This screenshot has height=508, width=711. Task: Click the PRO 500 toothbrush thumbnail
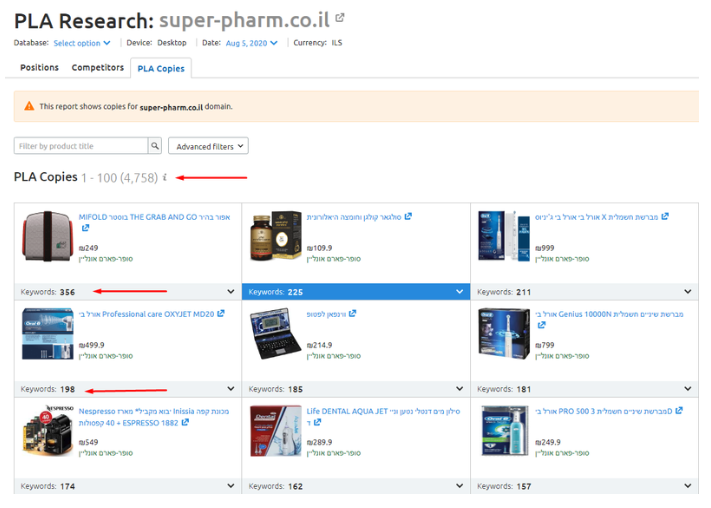tap(505, 430)
